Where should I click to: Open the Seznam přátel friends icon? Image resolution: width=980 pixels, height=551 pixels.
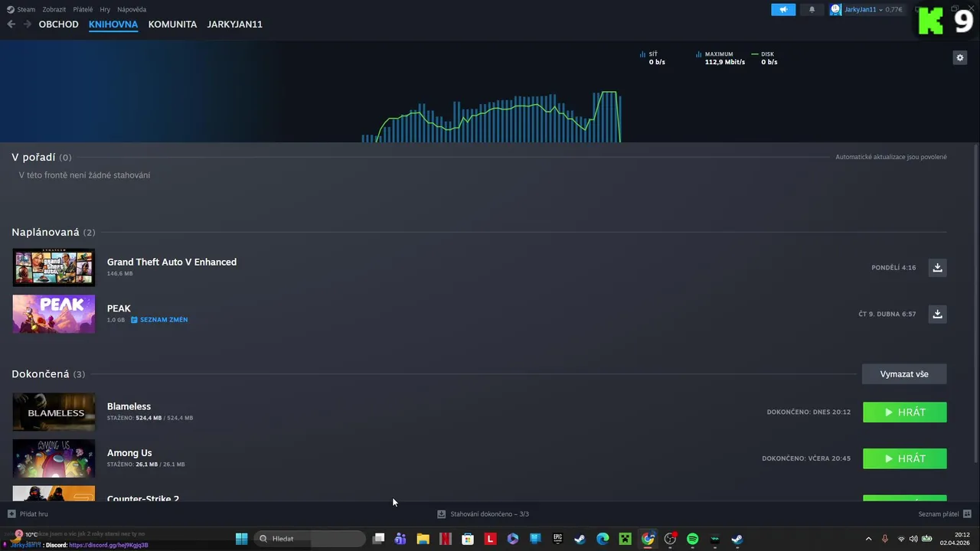[x=967, y=514]
